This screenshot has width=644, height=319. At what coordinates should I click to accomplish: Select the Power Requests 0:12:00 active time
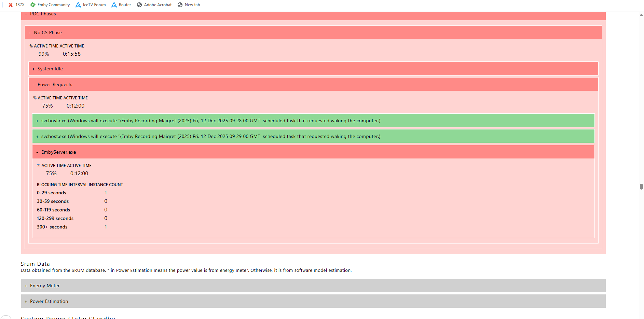(76, 106)
